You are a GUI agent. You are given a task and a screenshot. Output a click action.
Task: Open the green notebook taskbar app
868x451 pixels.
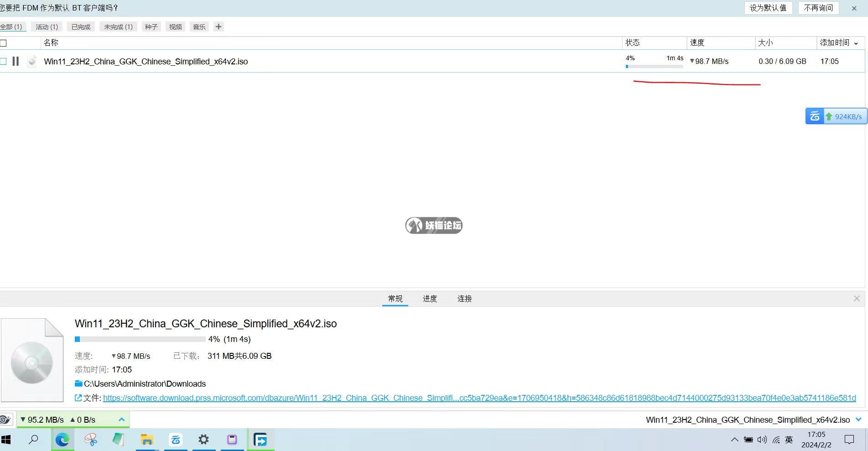[x=119, y=440]
